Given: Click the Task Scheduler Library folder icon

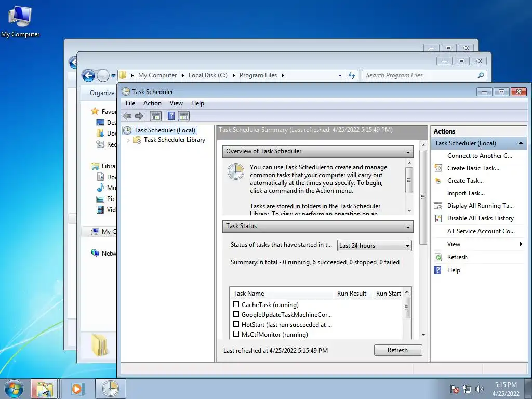Looking at the screenshot, I should [x=137, y=140].
